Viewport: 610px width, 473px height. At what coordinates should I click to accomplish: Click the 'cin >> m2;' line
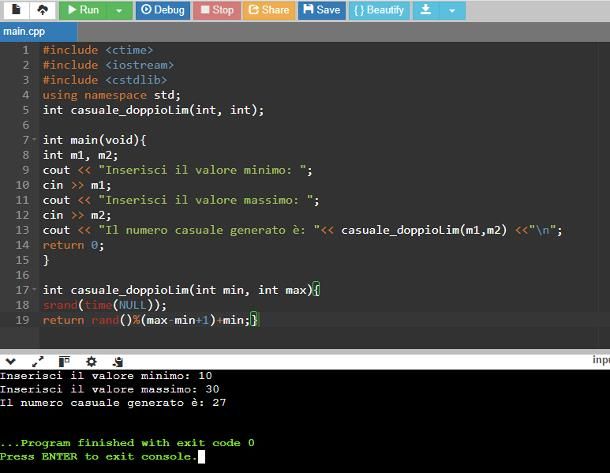pyautogui.click(x=77, y=215)
